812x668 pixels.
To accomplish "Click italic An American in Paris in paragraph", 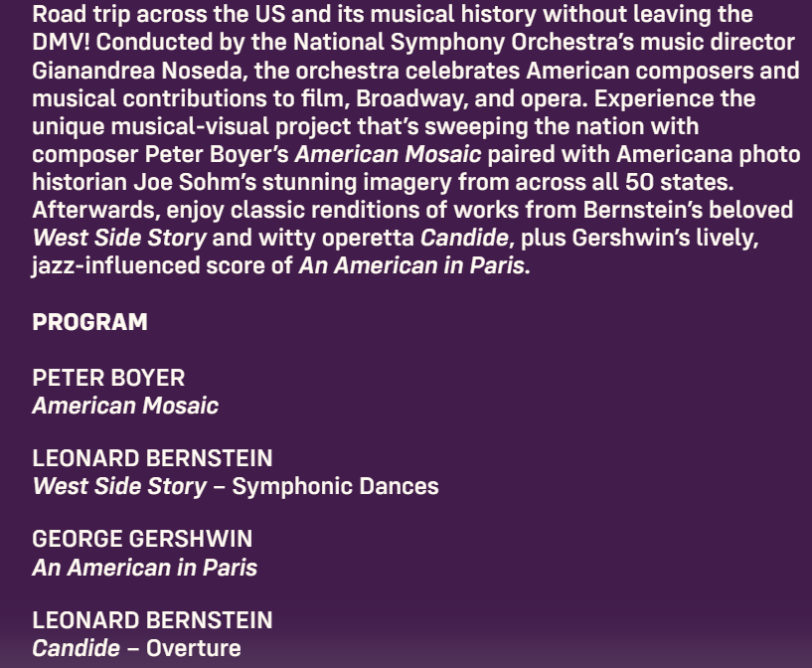I will [410, 266].
